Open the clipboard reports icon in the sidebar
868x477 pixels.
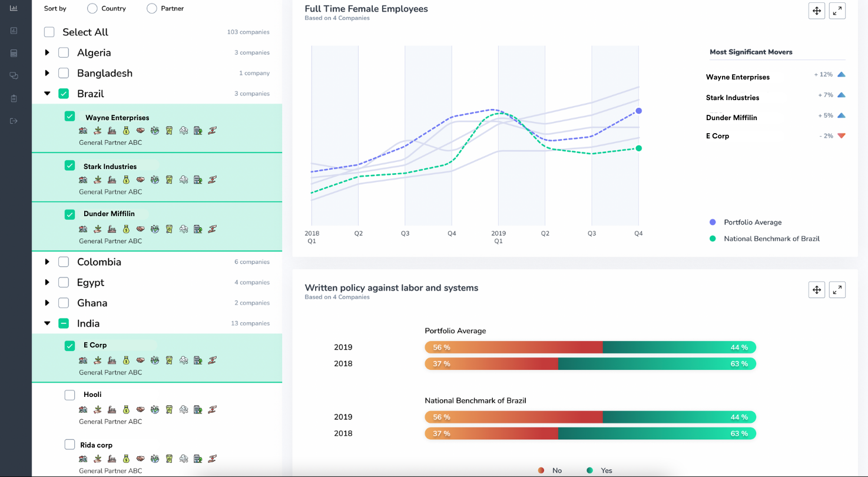tap(14, 98)
